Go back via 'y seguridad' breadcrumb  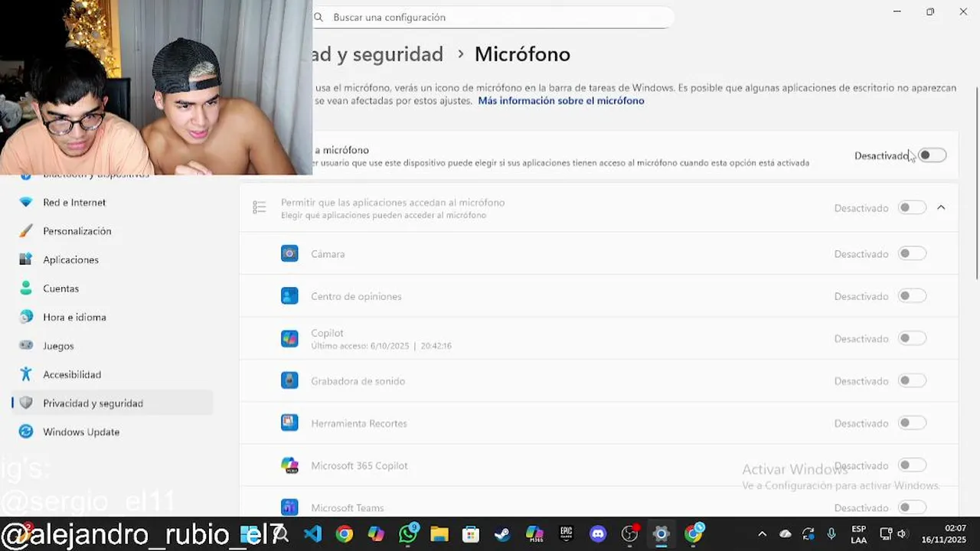[379, 54]
